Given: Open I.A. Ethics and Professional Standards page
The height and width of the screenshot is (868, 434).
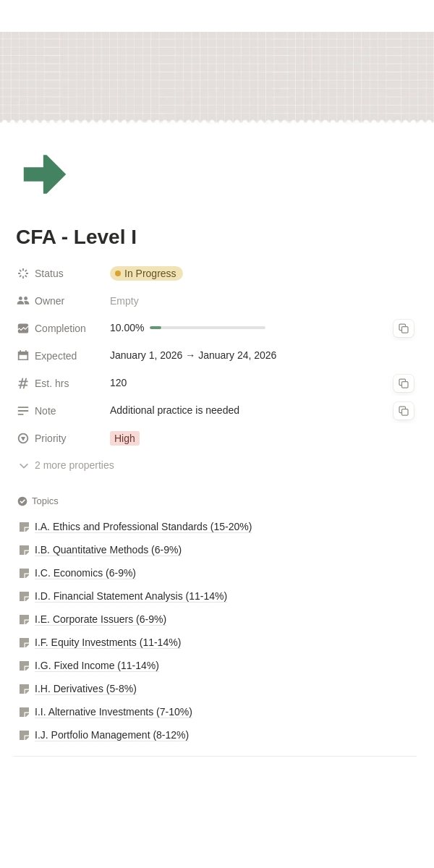Looking at the screenshot, I should point(143,527).
